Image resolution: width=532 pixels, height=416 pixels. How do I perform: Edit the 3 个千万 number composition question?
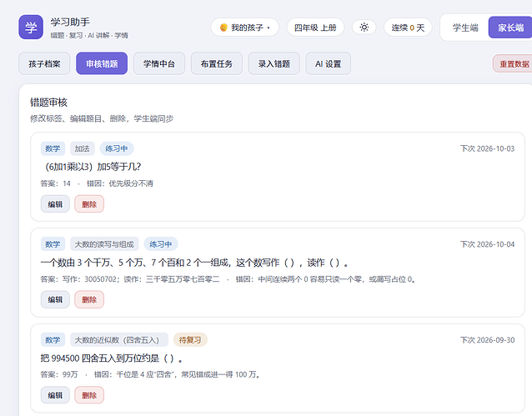(x=55, y=299)
